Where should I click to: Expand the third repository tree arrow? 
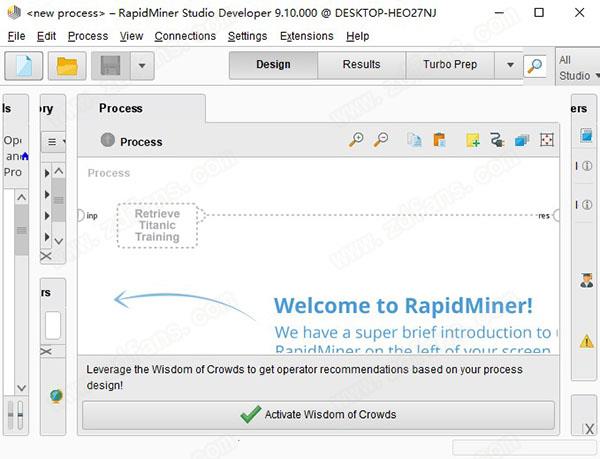(47, 216)
